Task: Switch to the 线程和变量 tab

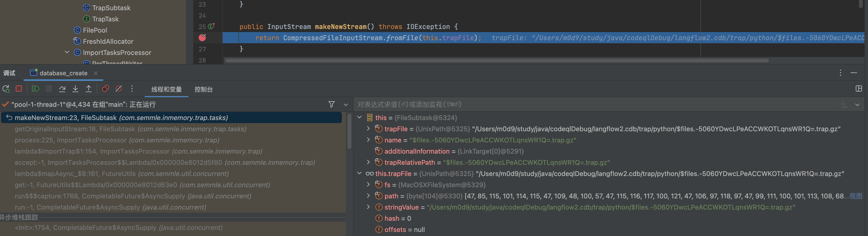Action: 167,89
